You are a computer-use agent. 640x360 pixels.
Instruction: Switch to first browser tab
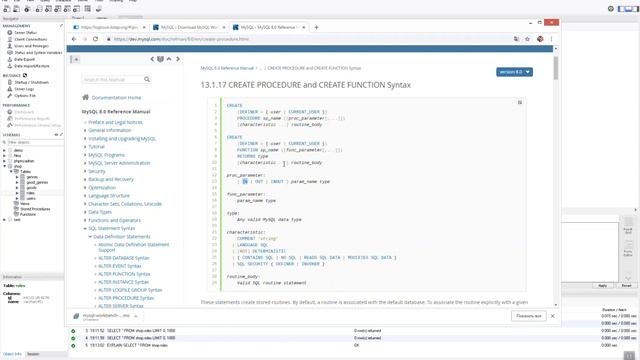coord(109,27)
